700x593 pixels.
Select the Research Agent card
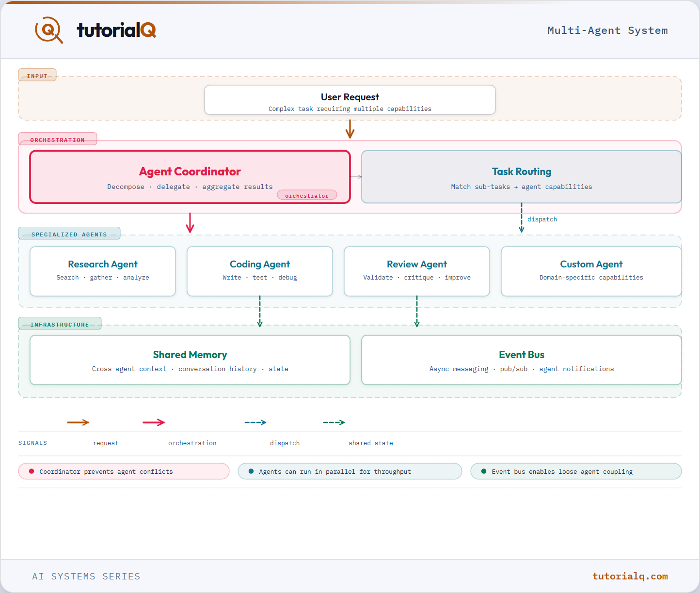pos(103,271)
